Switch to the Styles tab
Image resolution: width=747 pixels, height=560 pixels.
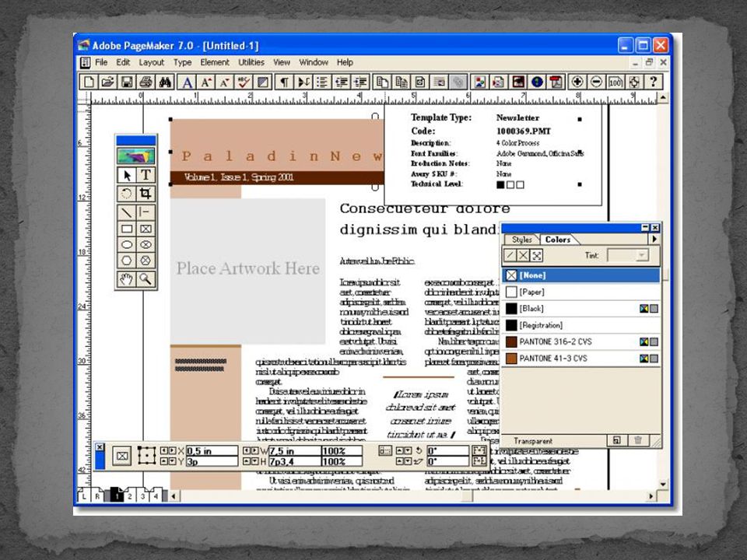(x=521, y=240)
